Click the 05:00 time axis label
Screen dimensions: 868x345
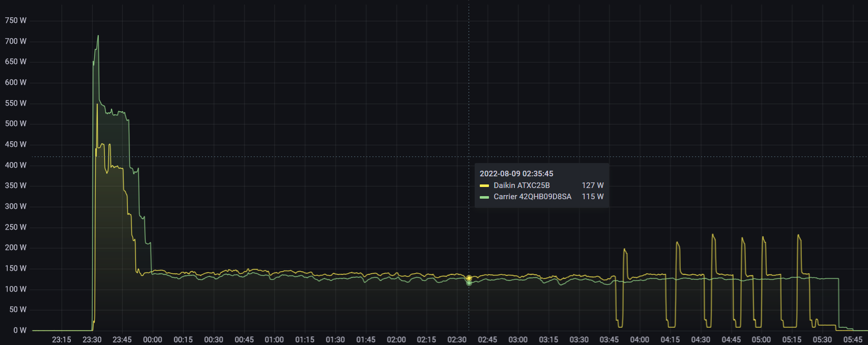tap(761, 339)
